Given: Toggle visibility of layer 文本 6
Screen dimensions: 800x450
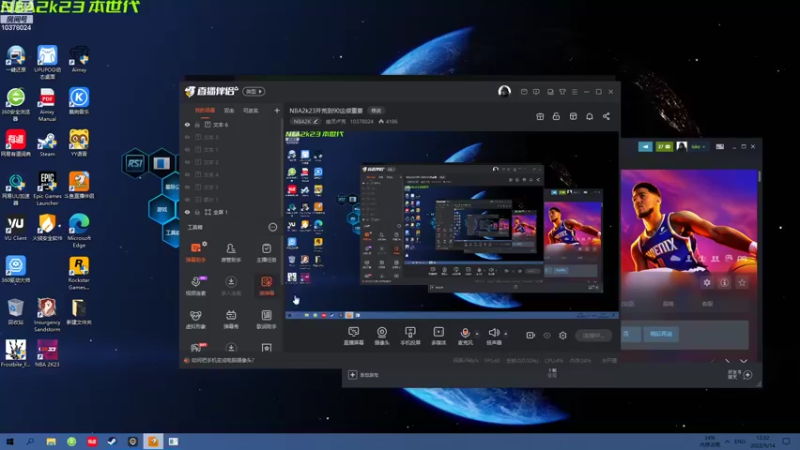Looking at the screenshot, I should (x=187, y=124).
